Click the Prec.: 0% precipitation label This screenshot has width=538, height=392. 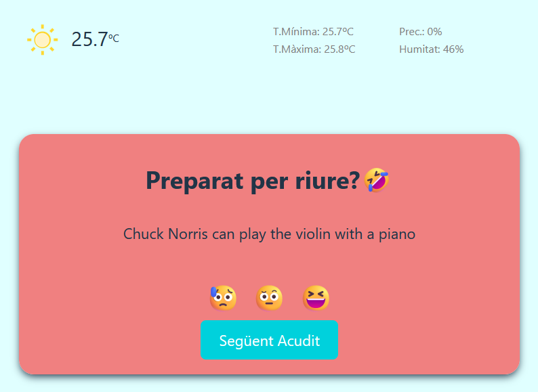tap(420, 32)
